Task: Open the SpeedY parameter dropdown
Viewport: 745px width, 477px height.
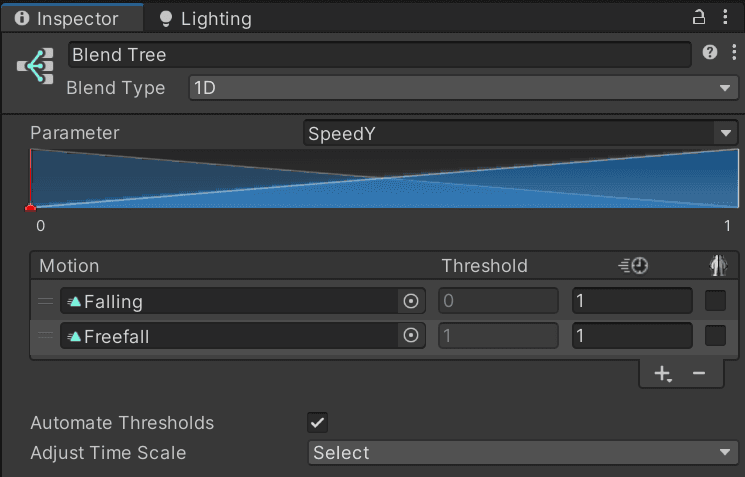Action: (520, 133)
